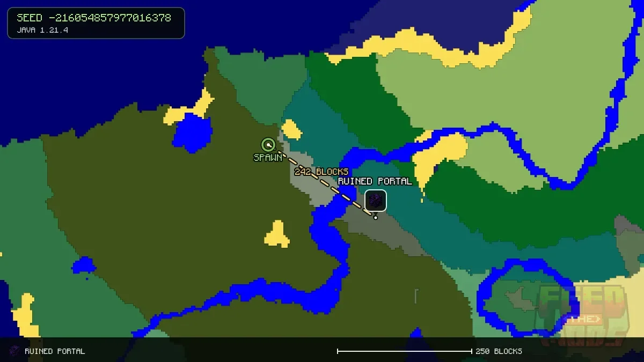Click the Spawn text label

tap(268, 158)
